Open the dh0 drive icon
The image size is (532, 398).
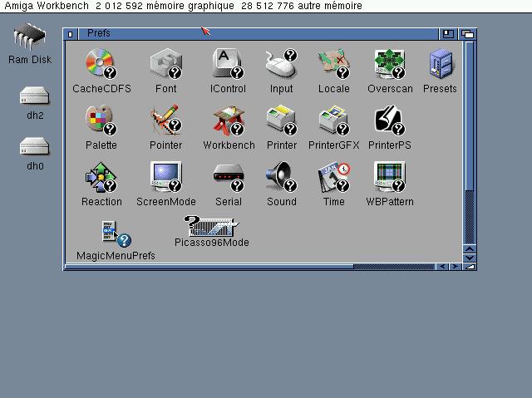click(x=35, y=146)
